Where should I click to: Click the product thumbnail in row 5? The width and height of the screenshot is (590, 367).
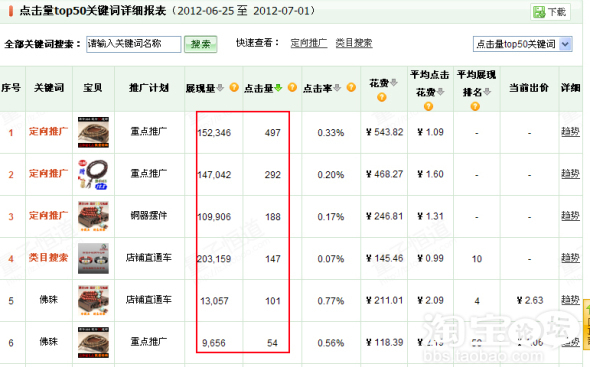93,300
